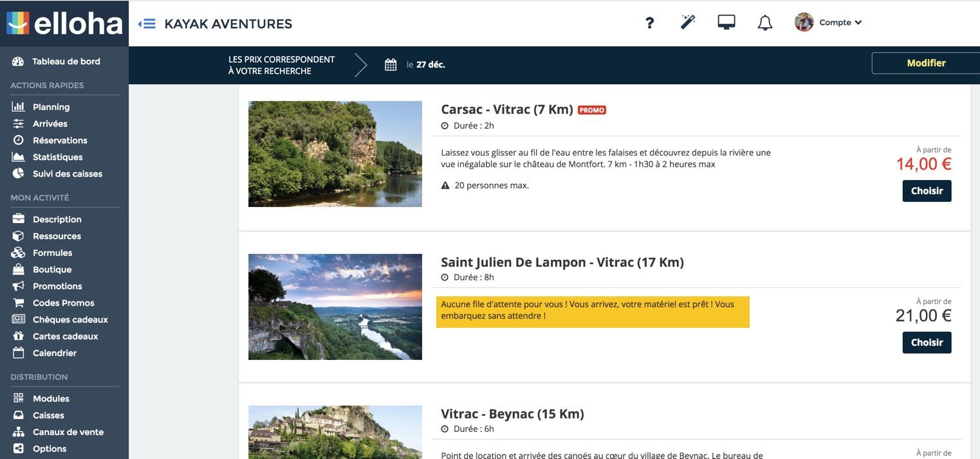
Task: Open Réservations page
Action: point(60,141)
